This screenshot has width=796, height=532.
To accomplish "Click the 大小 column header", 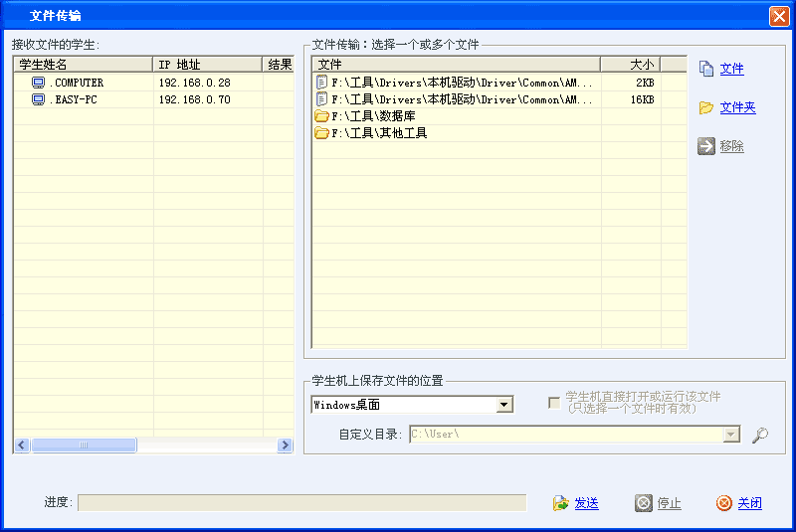I will [x=631, y=65].
